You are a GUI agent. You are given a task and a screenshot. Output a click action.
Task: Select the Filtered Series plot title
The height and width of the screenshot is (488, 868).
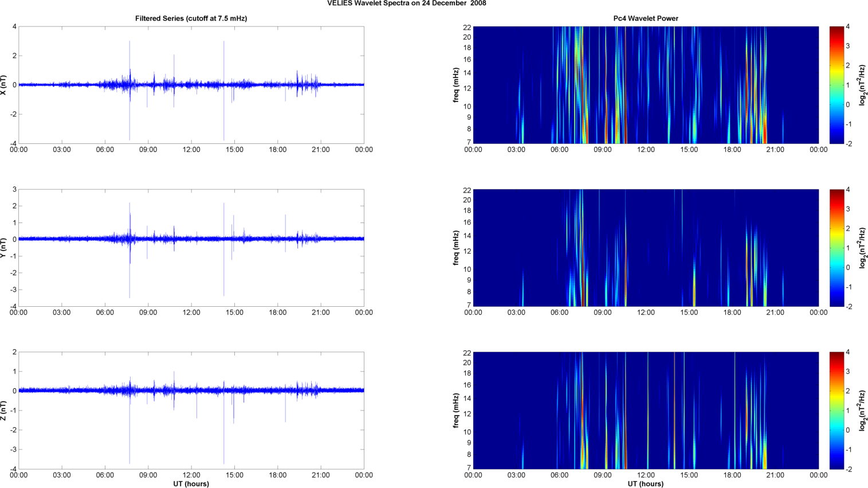[x=191, y=18]
